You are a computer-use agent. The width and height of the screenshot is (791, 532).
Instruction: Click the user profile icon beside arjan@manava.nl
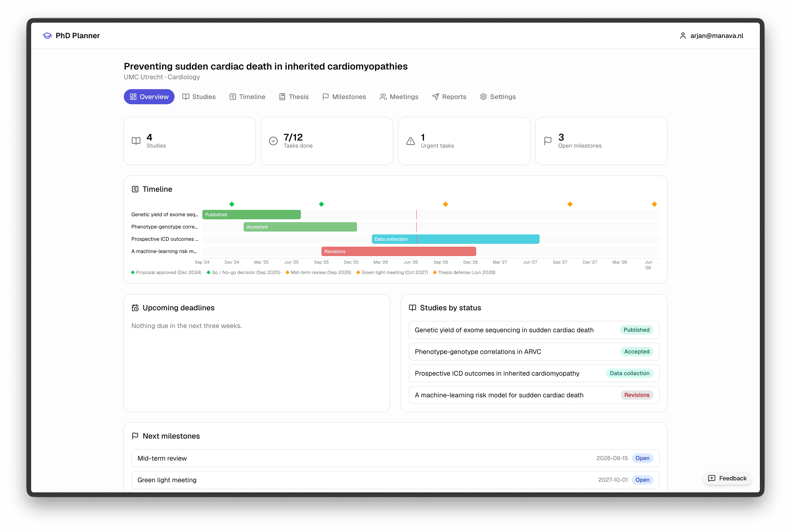point(683,36)
